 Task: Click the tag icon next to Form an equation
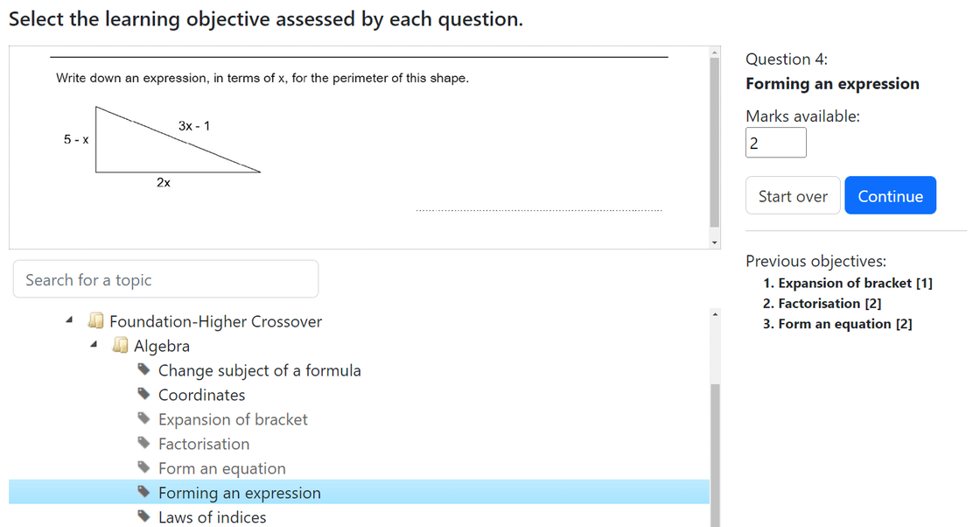coord(143,467)
